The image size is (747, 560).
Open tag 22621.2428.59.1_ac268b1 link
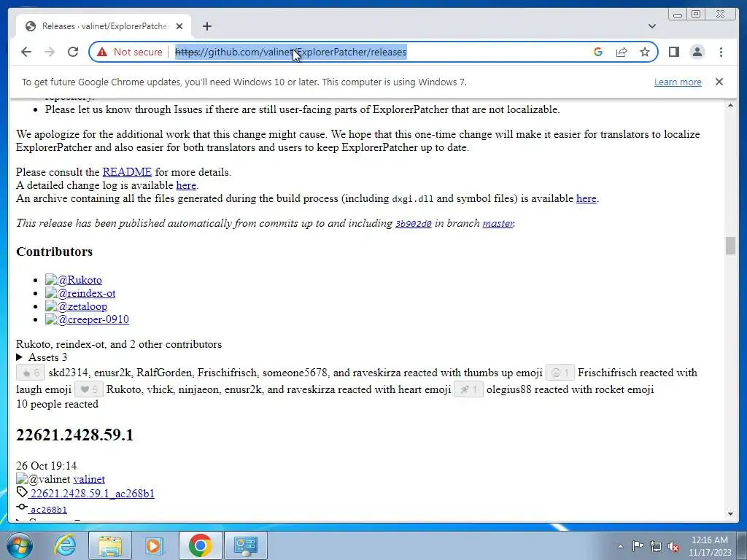click(x=93, y=494)
